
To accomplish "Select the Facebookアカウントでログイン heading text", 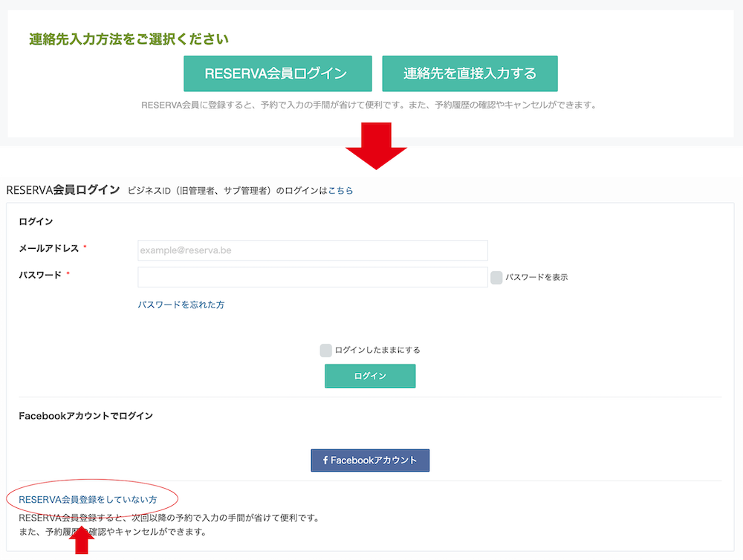I will coord(85,416).
